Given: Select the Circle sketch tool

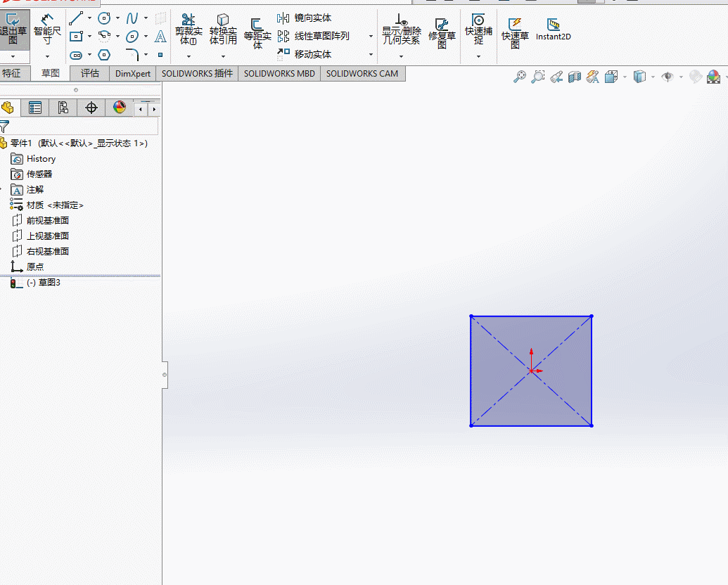Looking at the screenshot, I should click(x=104, y=18).
